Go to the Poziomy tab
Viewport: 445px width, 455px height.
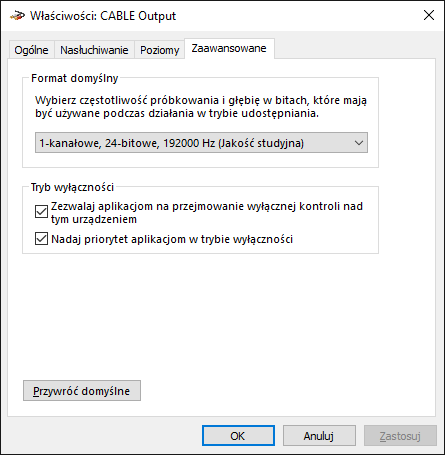coord(160,50)
